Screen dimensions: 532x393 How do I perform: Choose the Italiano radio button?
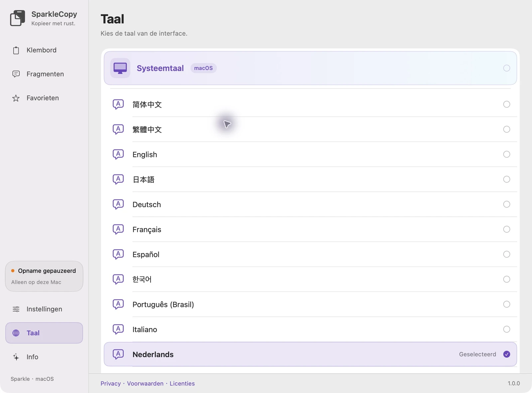pyautogui.click(x=506, y=329)
